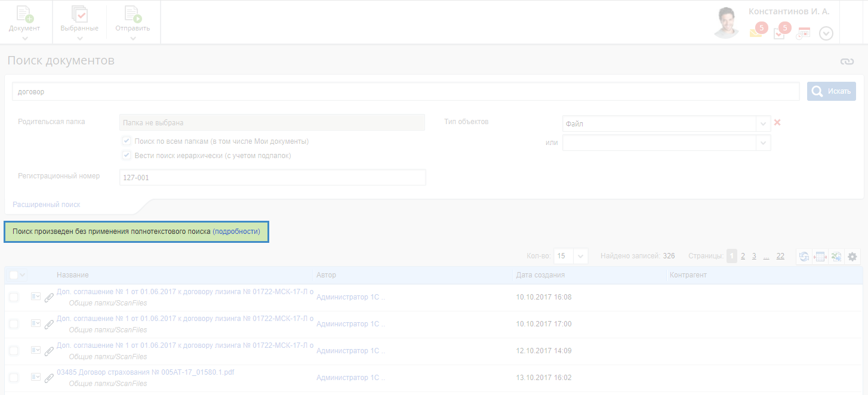Check the select-all checkbox in table header
Screen dimensions: 868x395
(x=14, y=275)
